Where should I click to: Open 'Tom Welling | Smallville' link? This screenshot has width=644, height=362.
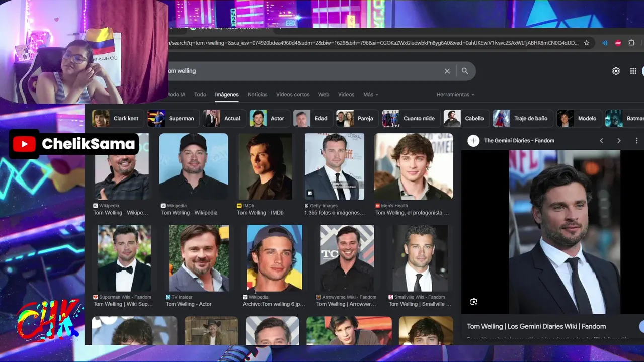[x=420, y=304]
